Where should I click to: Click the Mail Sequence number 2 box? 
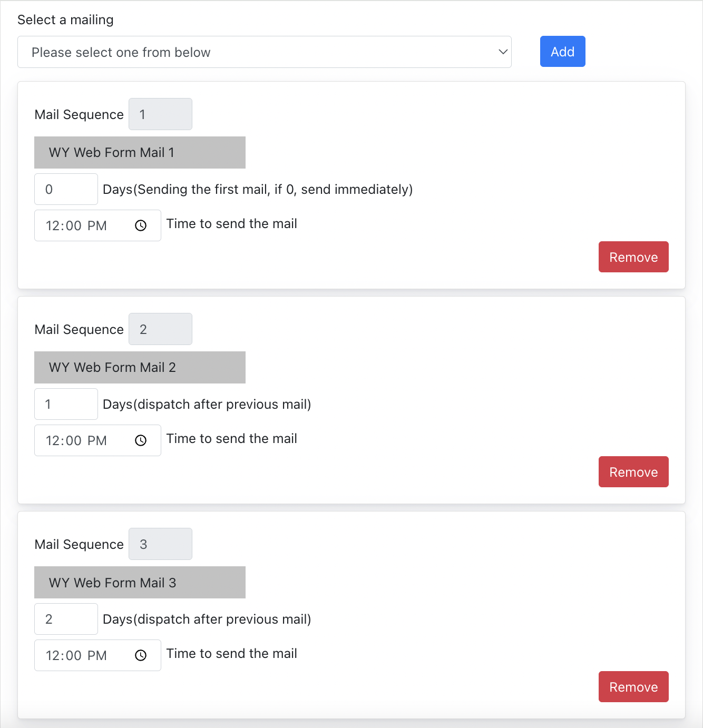(x=160, y=329)
